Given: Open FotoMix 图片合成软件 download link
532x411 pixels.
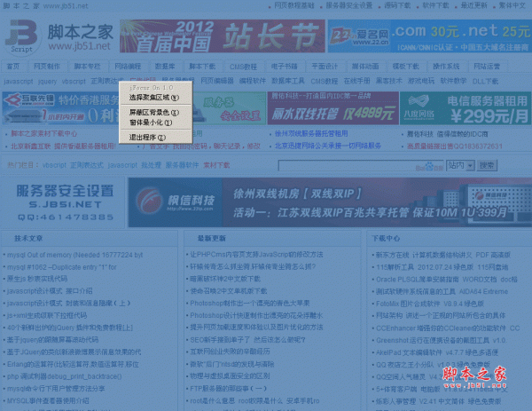Looking at the screenshot, I should (430, 304).
